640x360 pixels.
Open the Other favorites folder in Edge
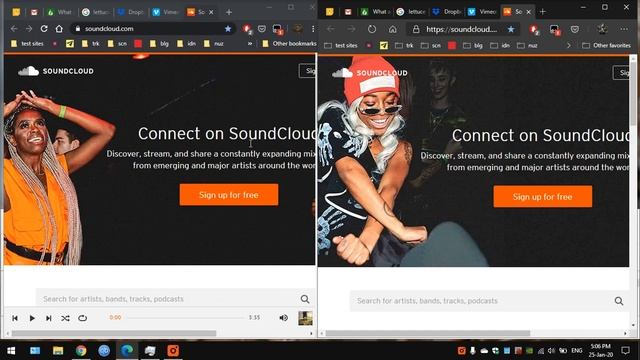[606, 45]
